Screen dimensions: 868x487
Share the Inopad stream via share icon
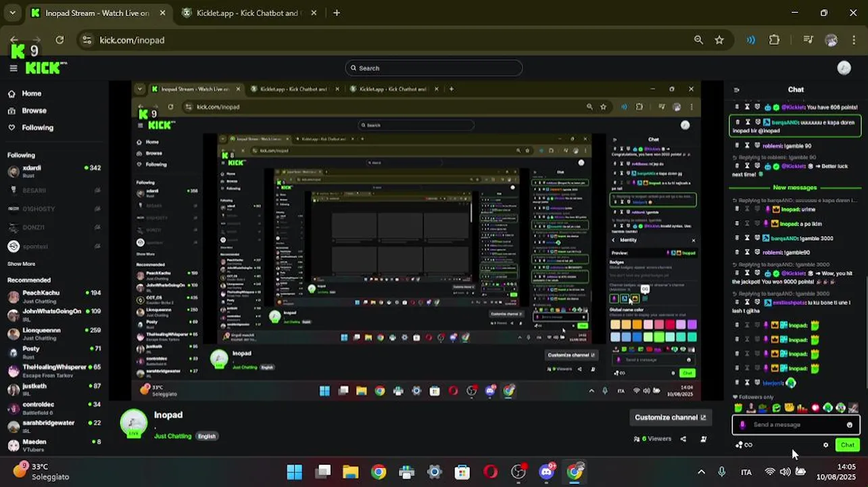(x=683, y=439)
